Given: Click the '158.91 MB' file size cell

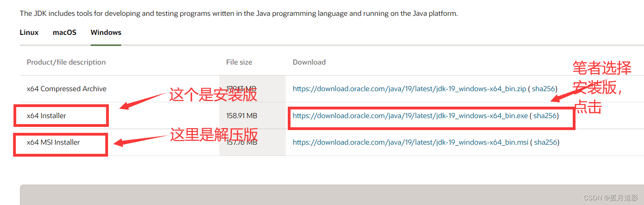Looking at the screenshot, I should tap(241, 116).
